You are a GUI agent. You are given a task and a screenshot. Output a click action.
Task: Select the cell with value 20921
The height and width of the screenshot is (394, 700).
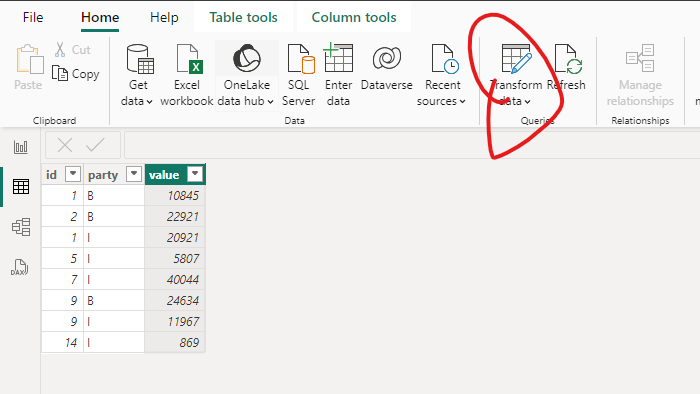coord(175,237)
